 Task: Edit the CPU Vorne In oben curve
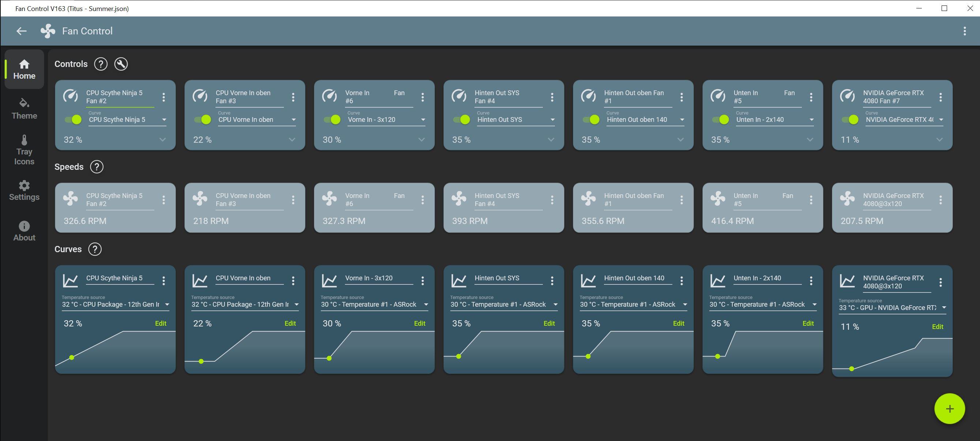290,324
